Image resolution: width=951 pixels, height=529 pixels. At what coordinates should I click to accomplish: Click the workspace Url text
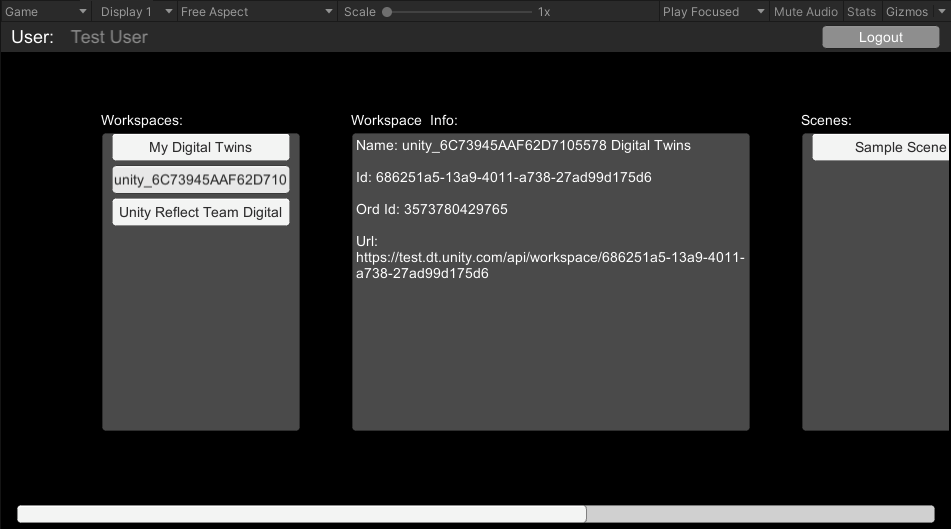point(550,258)
